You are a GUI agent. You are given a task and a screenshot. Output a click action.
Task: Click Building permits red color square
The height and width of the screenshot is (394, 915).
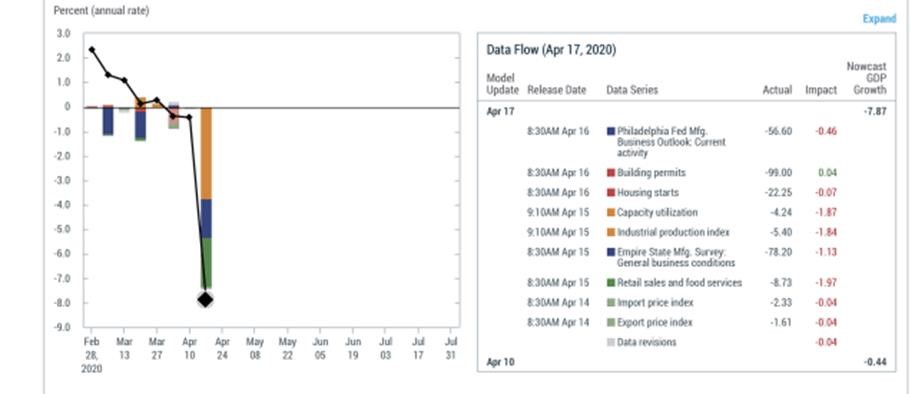pos(611,173)
